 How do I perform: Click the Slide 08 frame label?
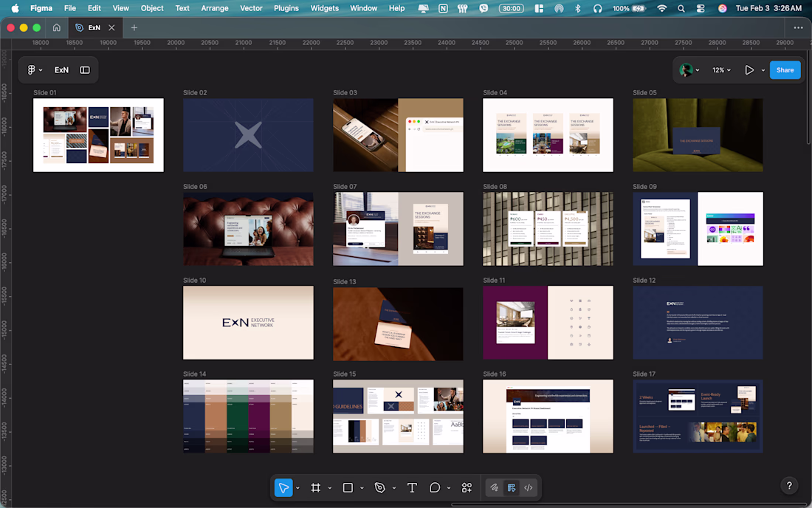(x=495, y=186)
